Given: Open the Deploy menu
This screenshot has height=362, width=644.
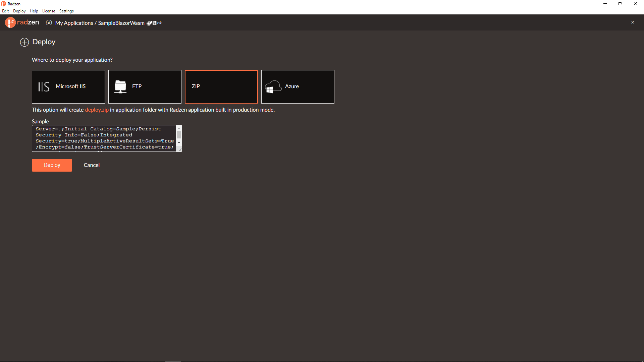Looking at the screenshot, I should (x=19, y=11).
